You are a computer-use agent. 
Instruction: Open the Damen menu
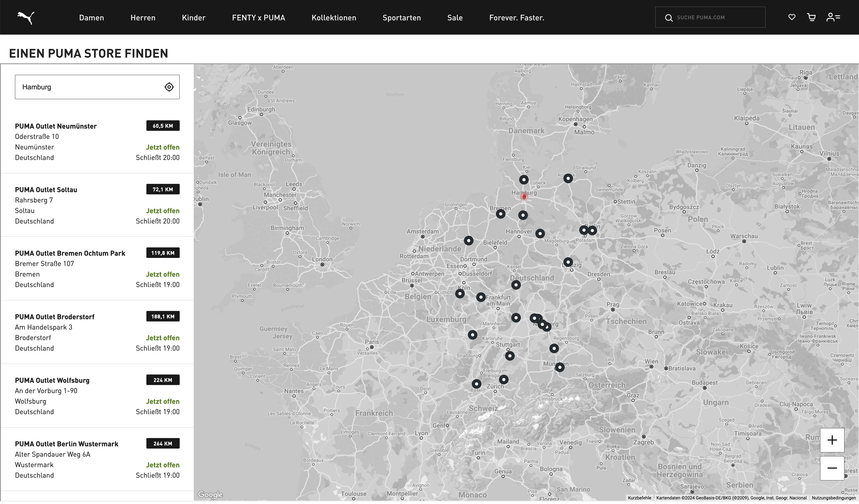[x=91, y=18]
